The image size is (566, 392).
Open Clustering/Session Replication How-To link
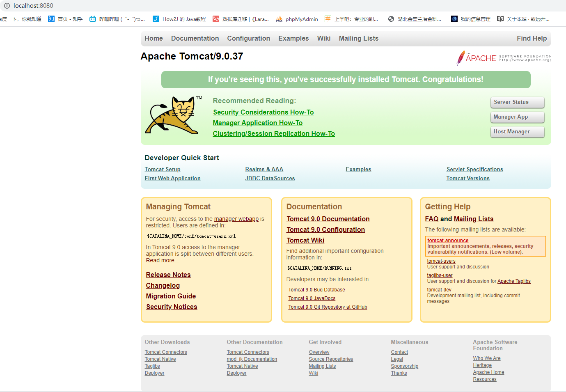click(x=274, y=133)
